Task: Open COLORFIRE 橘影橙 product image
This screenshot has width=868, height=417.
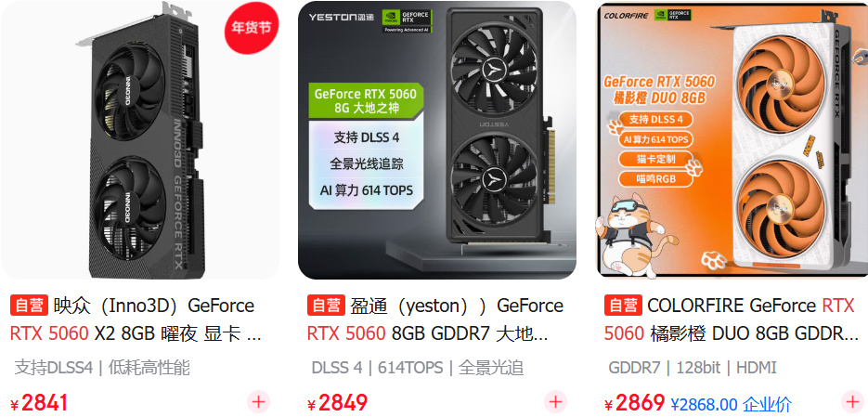Action: coord(732,140)
